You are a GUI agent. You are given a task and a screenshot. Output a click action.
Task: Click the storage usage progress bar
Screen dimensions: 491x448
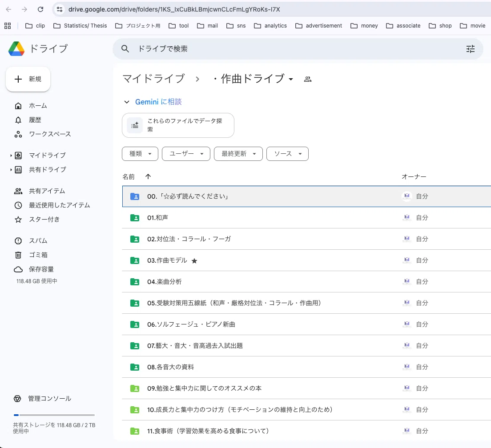click(x=54, y=415)
